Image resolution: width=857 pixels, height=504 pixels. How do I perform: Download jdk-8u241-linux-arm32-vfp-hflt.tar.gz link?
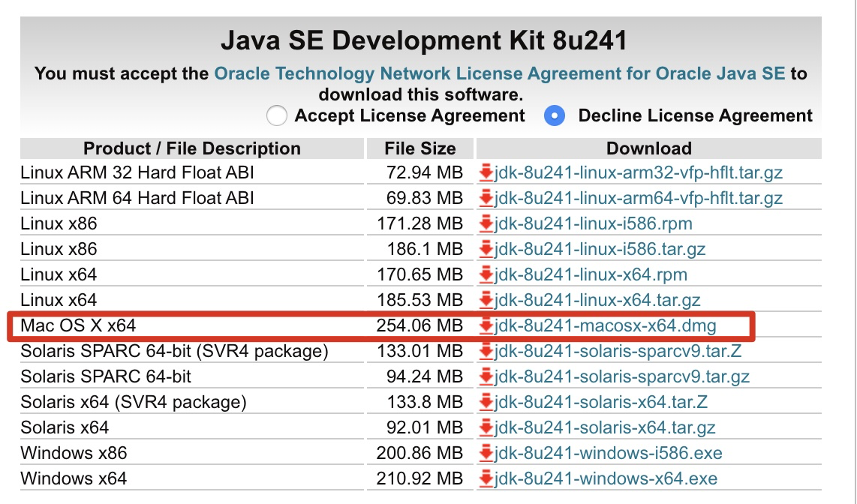639,172
